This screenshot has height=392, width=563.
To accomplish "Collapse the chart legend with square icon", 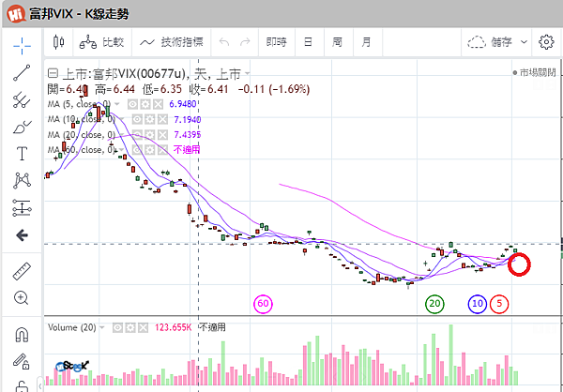I will (53, 74).
